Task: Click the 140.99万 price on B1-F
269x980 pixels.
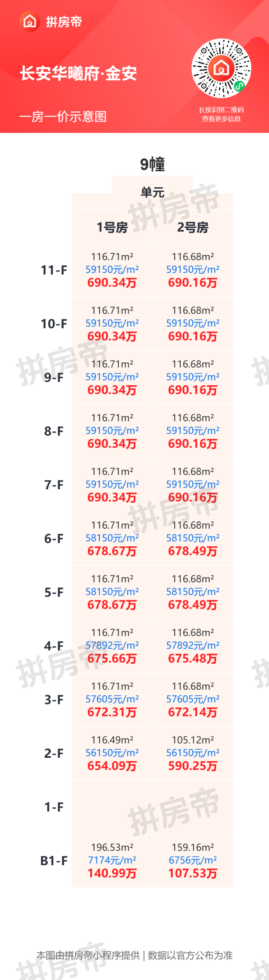Action: point(112,873)
